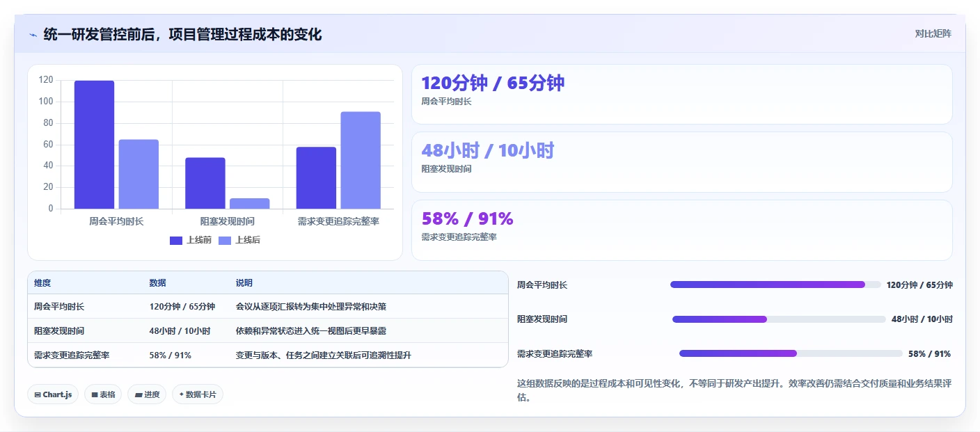Click the lightning icon beside the title

click(33, 35)
